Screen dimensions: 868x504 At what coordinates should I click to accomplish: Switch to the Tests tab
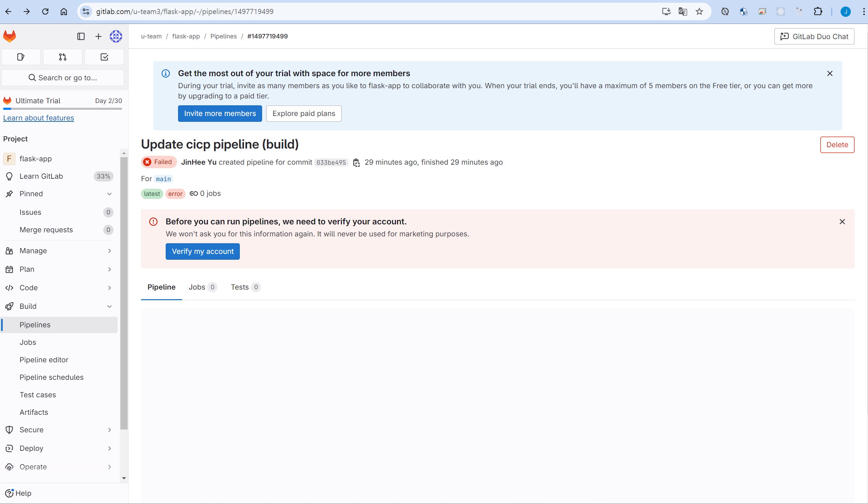246,287
